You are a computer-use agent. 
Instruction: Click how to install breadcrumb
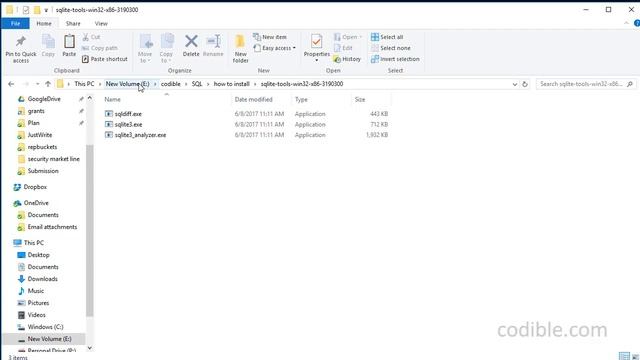(231, 84)
